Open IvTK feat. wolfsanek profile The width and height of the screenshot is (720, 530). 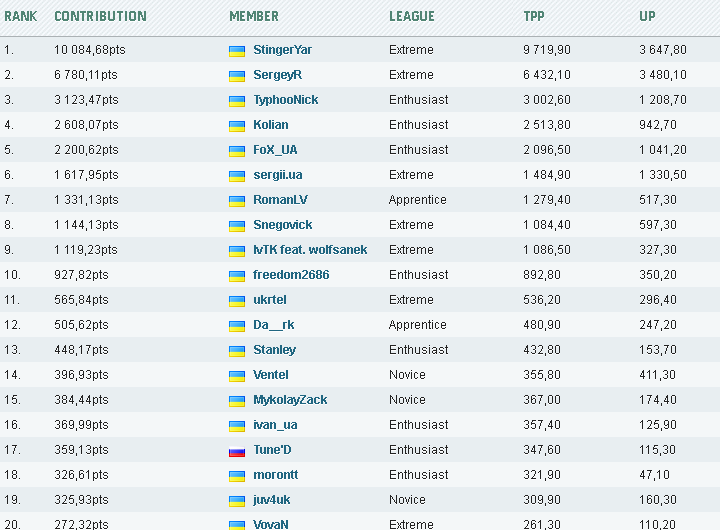tap(310, 249)
